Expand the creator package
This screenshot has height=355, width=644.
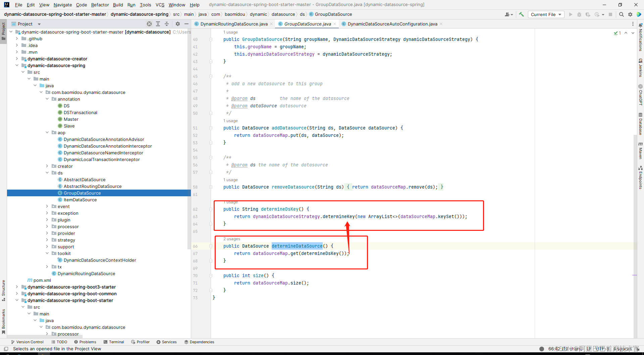47,166
